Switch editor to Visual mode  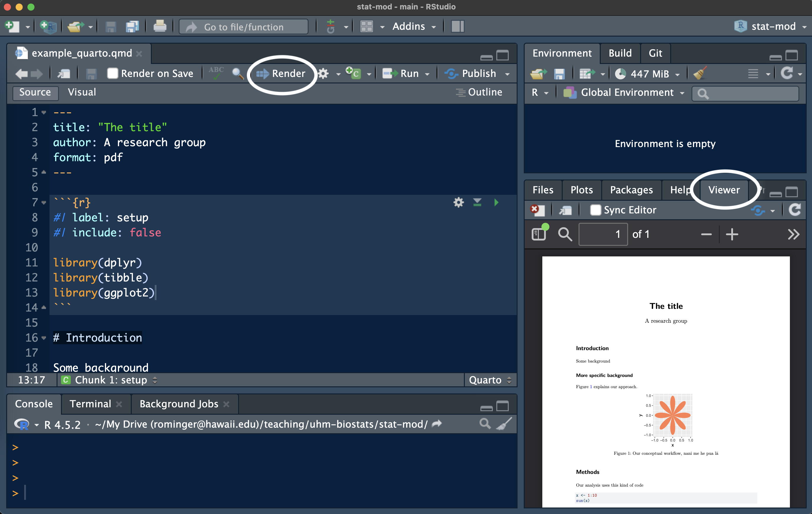82,92
